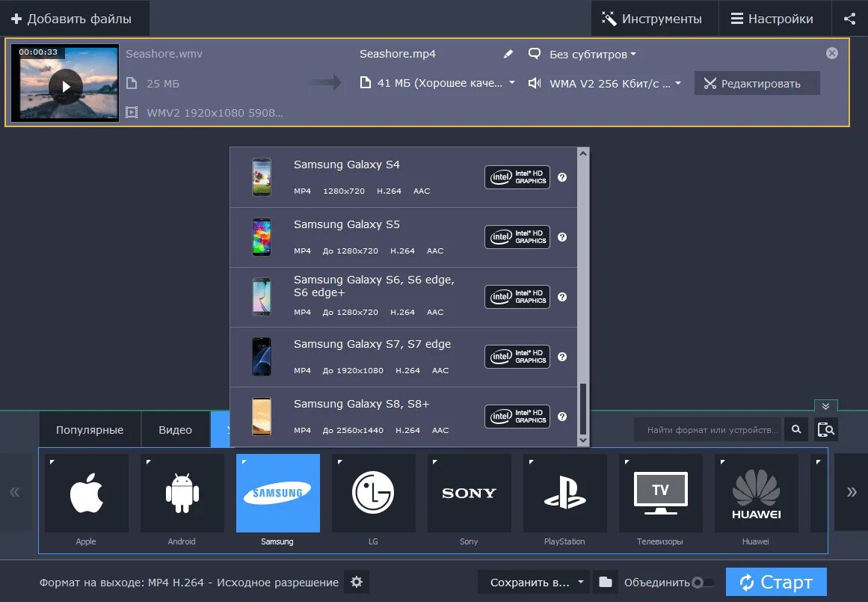Image resolution: width=868 pixels, height=602 pixels.
Task: Click the Intel HD Graphics badge for Galaxy S6
Action: [517, 297]
